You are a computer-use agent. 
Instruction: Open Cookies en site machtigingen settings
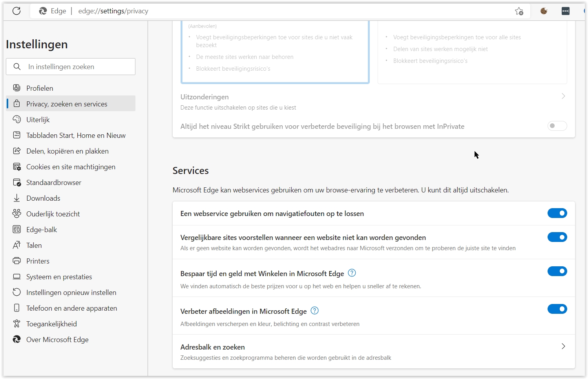(71, 167)
